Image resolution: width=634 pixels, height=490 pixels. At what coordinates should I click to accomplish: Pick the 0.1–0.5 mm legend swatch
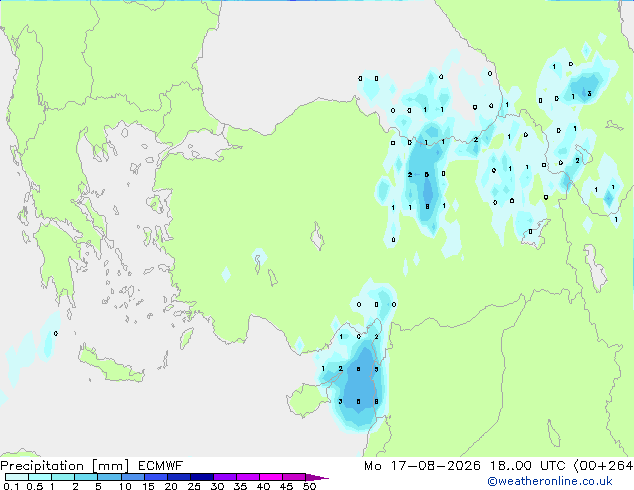pyautogui.click(x=17, y=477)
